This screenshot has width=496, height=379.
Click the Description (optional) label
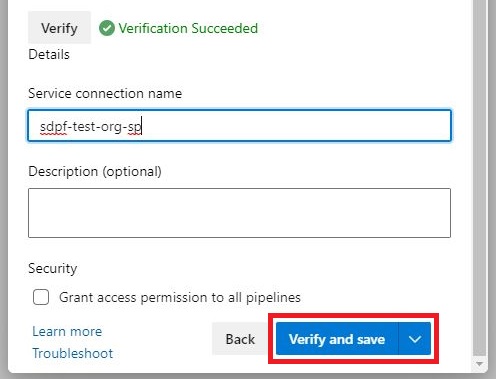pos(95,172)
